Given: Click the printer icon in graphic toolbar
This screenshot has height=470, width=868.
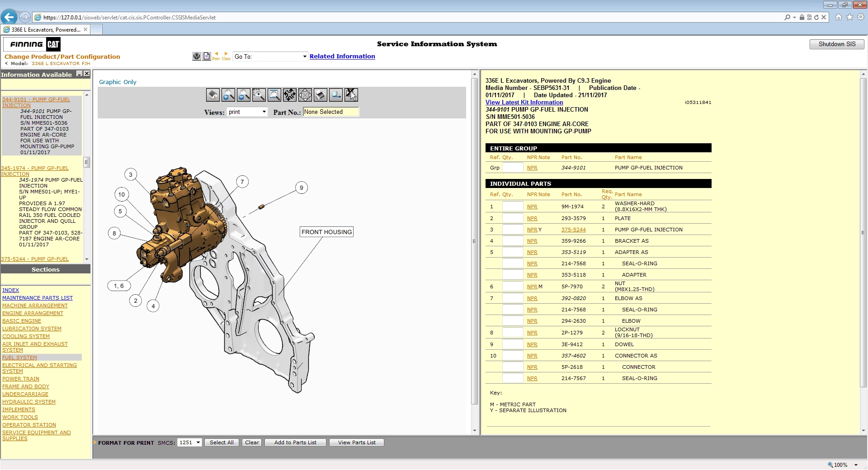Looking at the screenshot, I should [x=321, y=95].
